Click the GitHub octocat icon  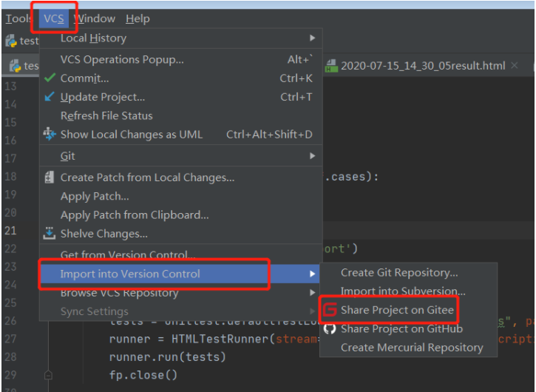pyautogui.click(x=330, y=328)
